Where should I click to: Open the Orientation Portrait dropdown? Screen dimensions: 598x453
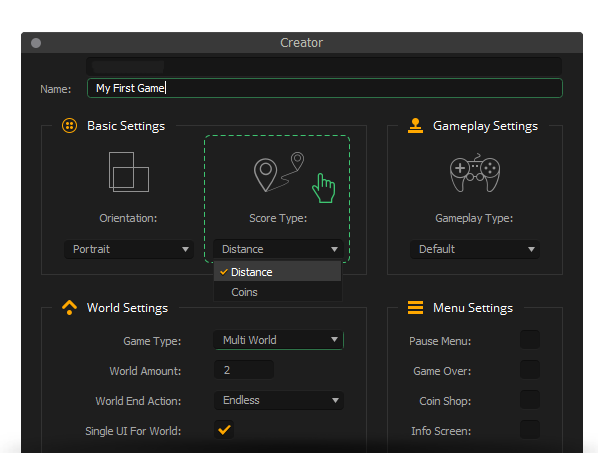(129, 249)
